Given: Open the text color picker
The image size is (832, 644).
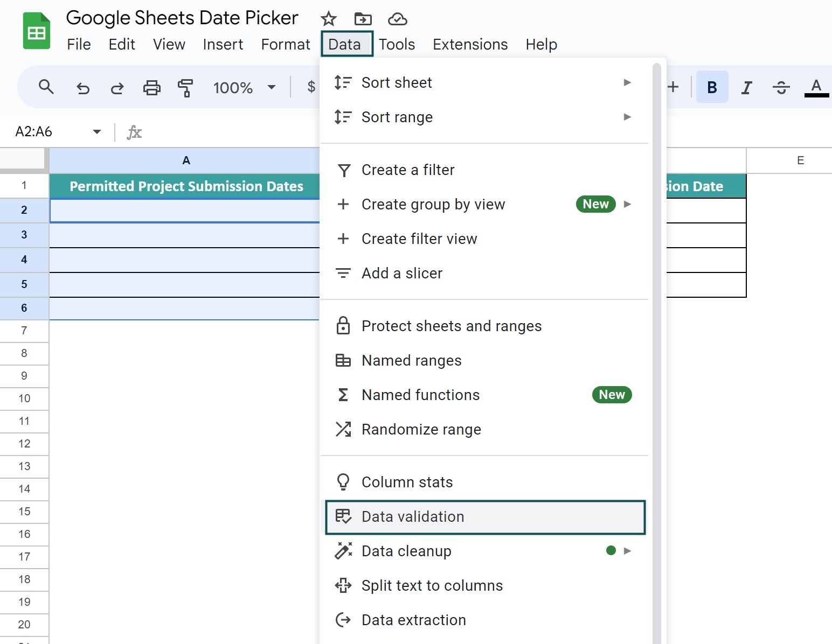Looking at the screenshot, I should (x=816, y=87).
